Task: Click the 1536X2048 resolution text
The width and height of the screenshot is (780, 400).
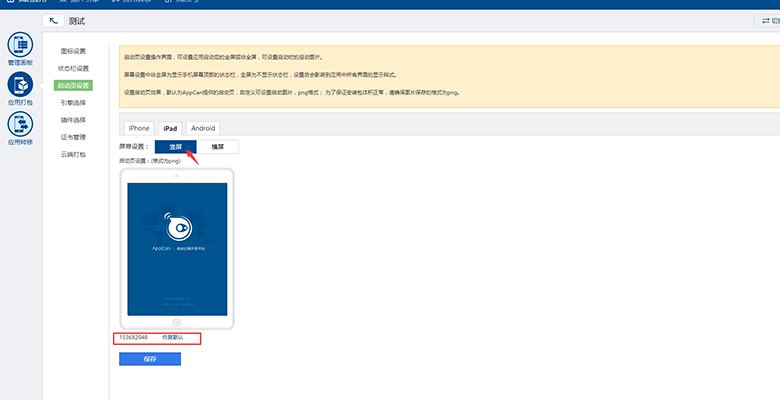Action: (133, 337)
